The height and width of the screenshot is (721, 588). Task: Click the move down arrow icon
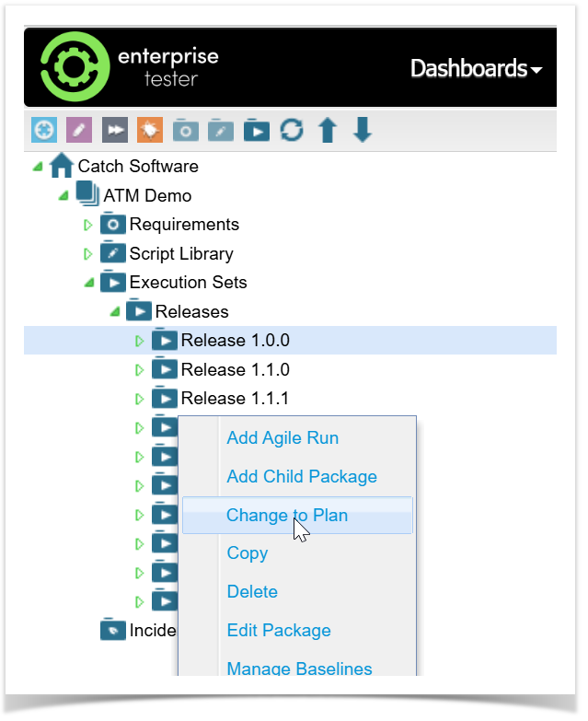click(x=363, y=130)
